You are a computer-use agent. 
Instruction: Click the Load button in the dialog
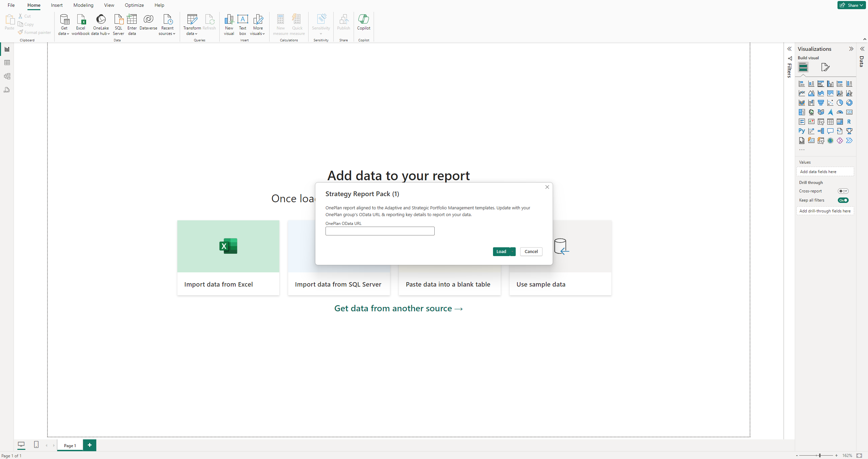[501, 252]
